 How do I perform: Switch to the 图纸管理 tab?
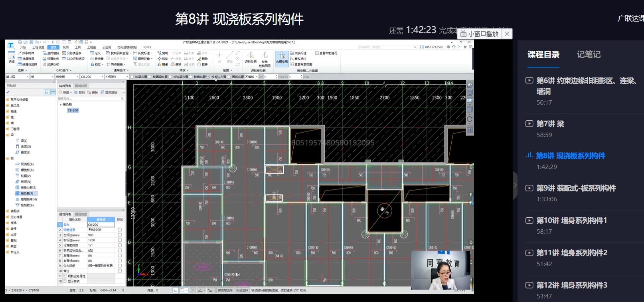coord(81,86)
